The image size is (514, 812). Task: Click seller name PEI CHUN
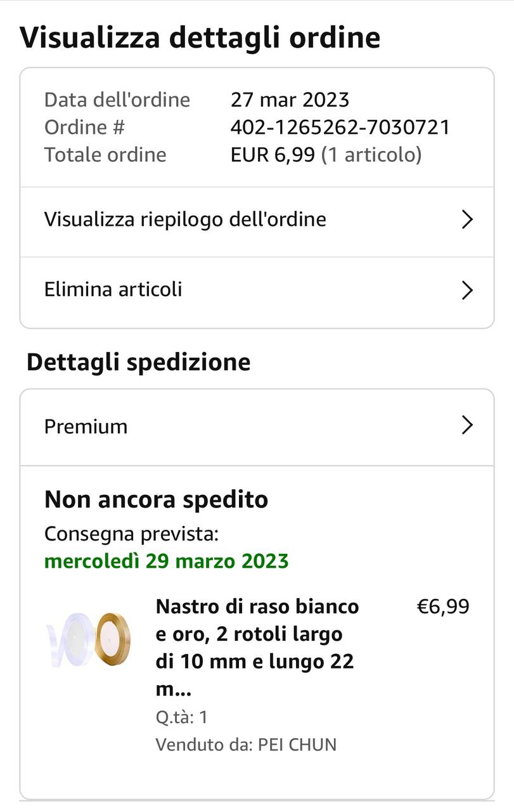point(297,744)
